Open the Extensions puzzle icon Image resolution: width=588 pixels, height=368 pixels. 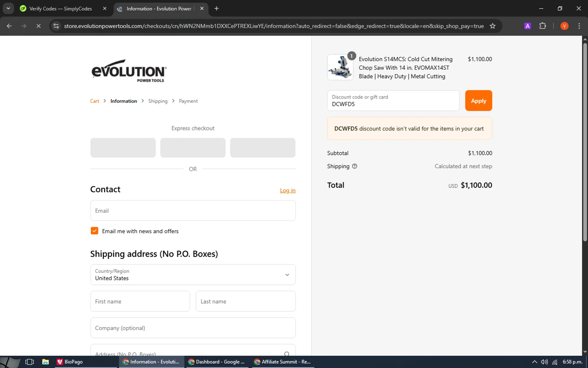point(543,26)
